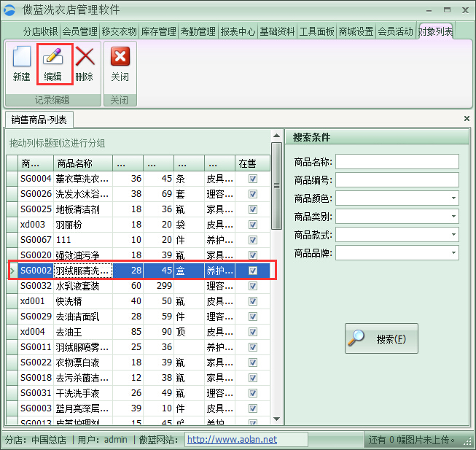Click the magnifier 搜索(F) search button
The width and height of the screenshot is (476, 450).
[381, 338]
